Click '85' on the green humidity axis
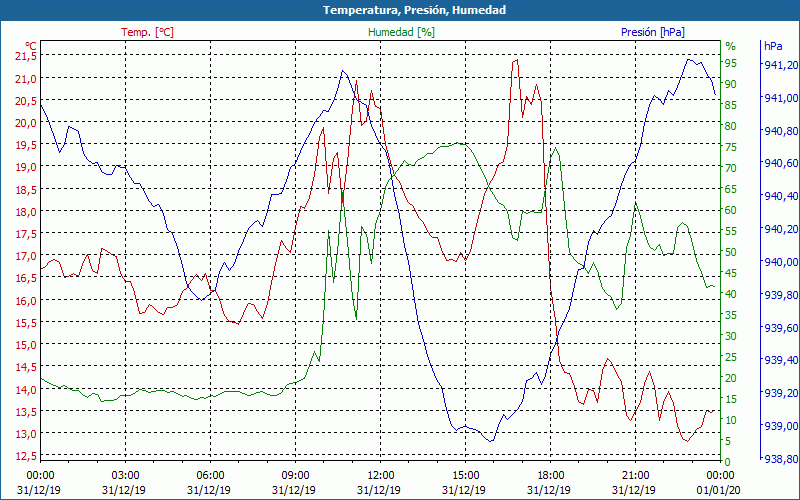Image resolution: width=800 pixels, height=500 pixels. click(731, 105)
